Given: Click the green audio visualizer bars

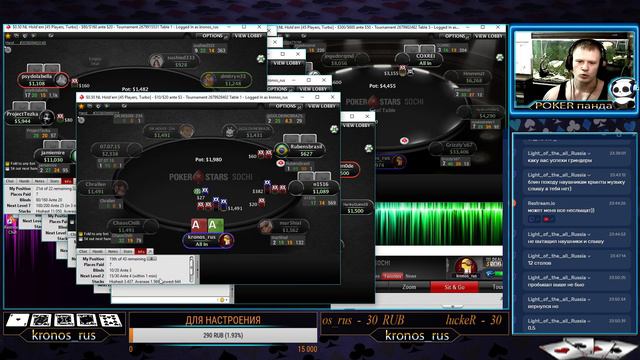Looking at the screenshot, I should pos(439,224).
